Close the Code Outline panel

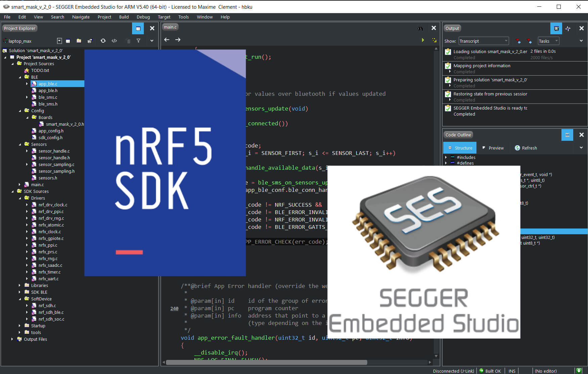(x=582, y=135)
